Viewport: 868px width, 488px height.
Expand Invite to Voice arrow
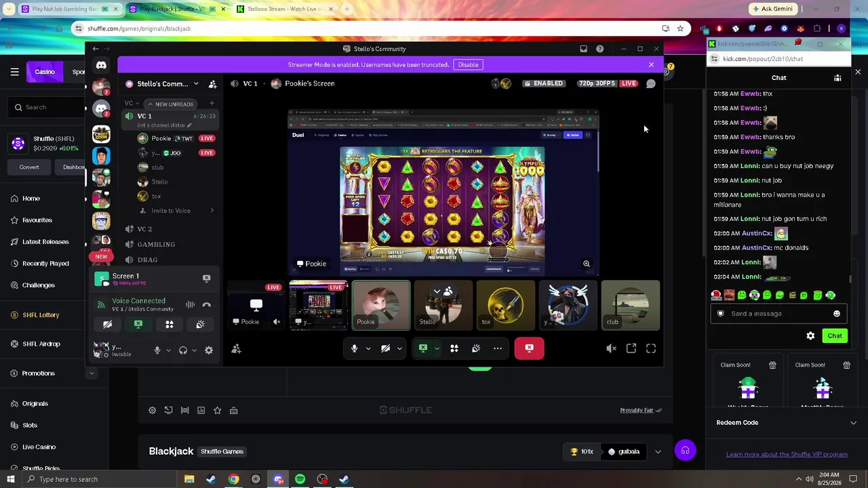[212, 211]
